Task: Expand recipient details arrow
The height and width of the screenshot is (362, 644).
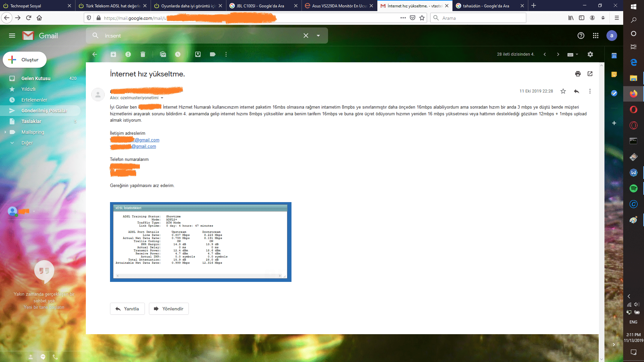Action: (162, 98)
